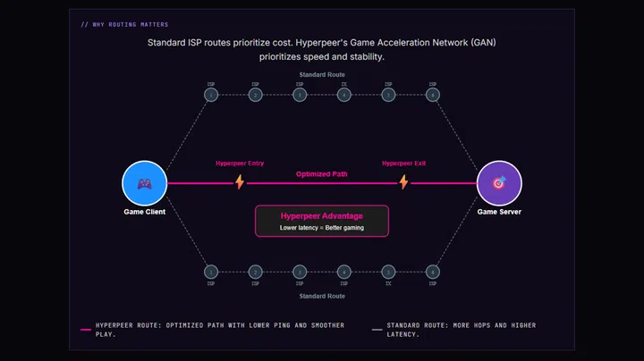Click the lower 'Standard Route' heading
This screenshot has width=644, height=361.
(322, 296)
